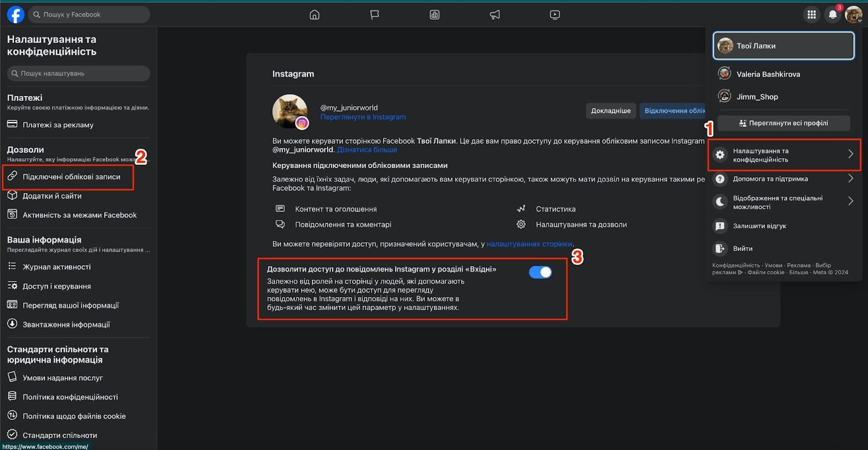
Task: Expand Налаштування та конфіденційність submenu
Action: pos(850,155)
